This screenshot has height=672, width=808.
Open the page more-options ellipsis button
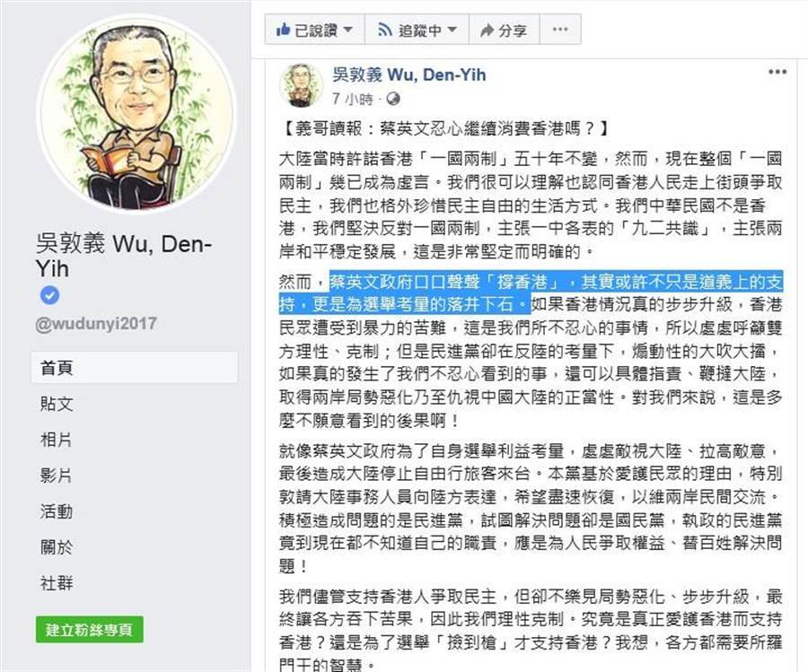click(x=560, y=30)
